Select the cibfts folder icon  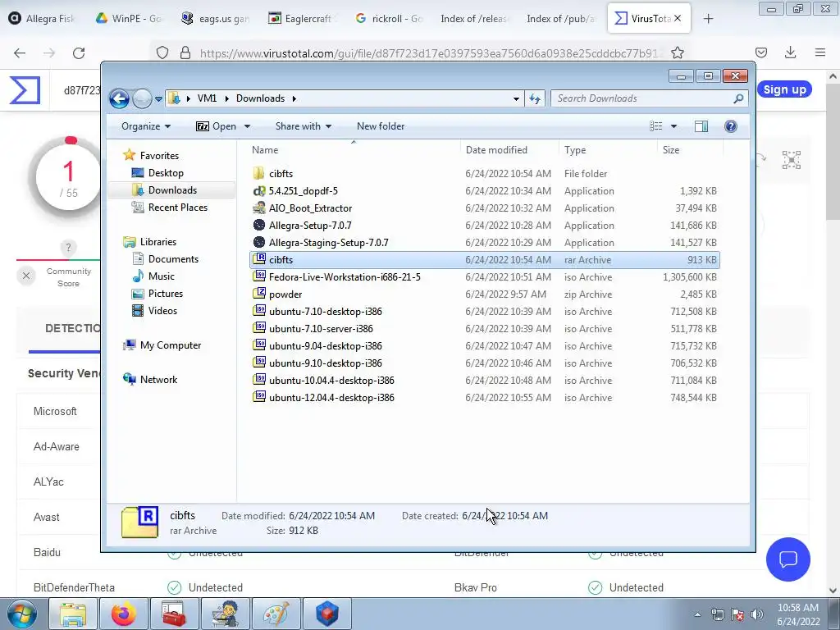click(258, 174)
